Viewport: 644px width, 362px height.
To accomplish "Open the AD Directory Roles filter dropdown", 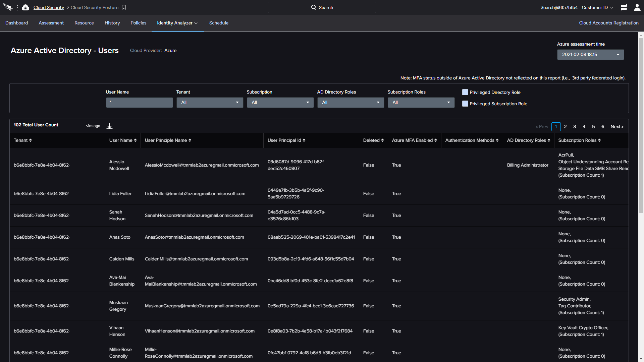I will pyautogui.click(x=351, y=103).
